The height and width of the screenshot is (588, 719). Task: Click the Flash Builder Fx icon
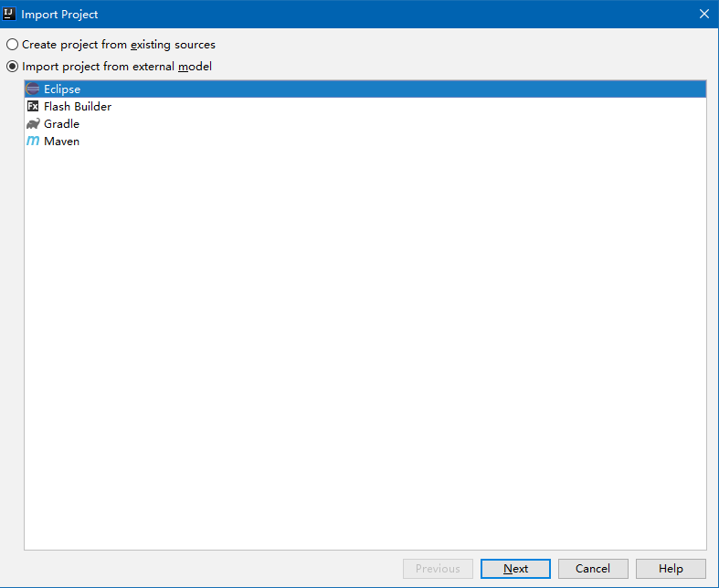tap(33, 106)
